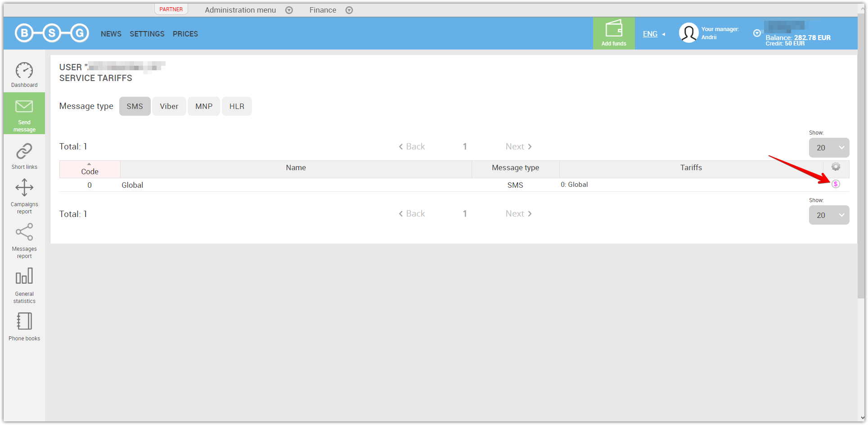
Task: Open the Campaigns report section
Action: [x=24, y=196]
